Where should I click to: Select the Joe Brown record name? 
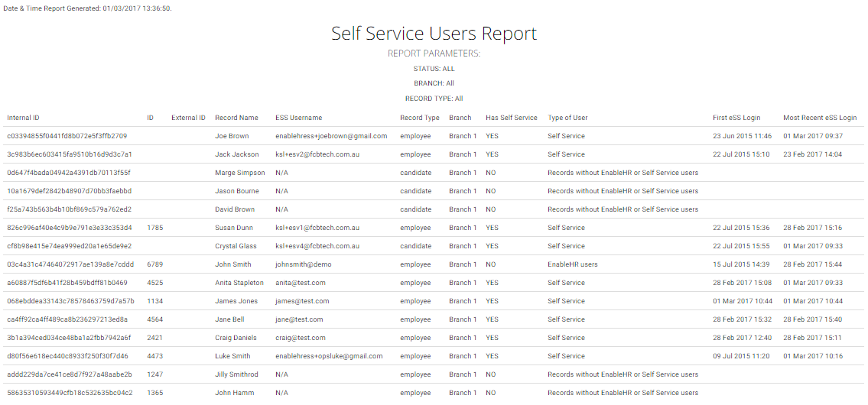[x=232, y=136]
